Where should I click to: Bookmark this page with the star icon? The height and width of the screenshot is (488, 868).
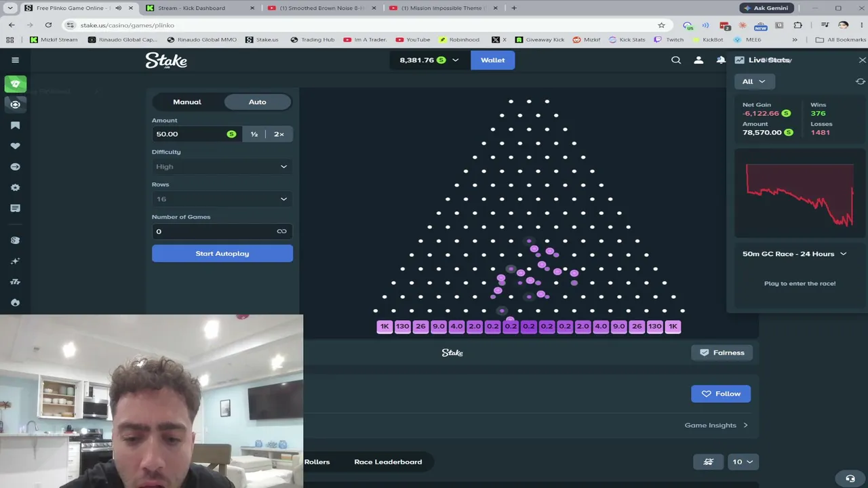661,25
